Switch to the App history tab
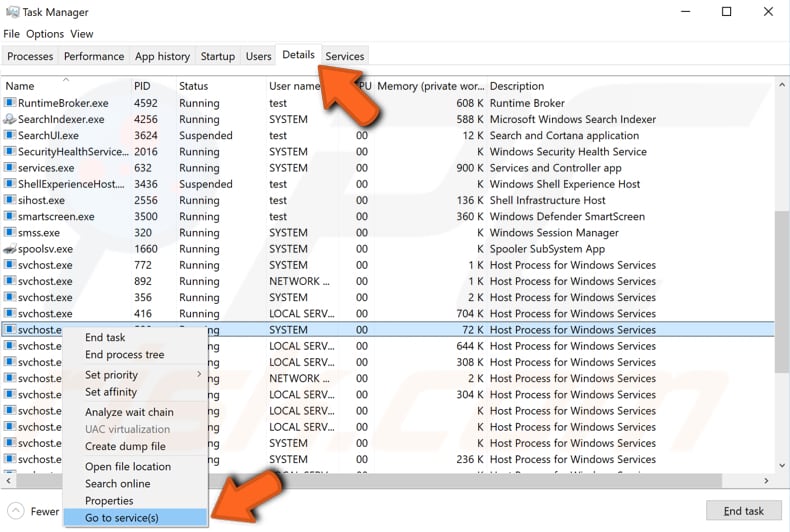The height and width of the screenshot is (532, 790). (x=162, y=56)
